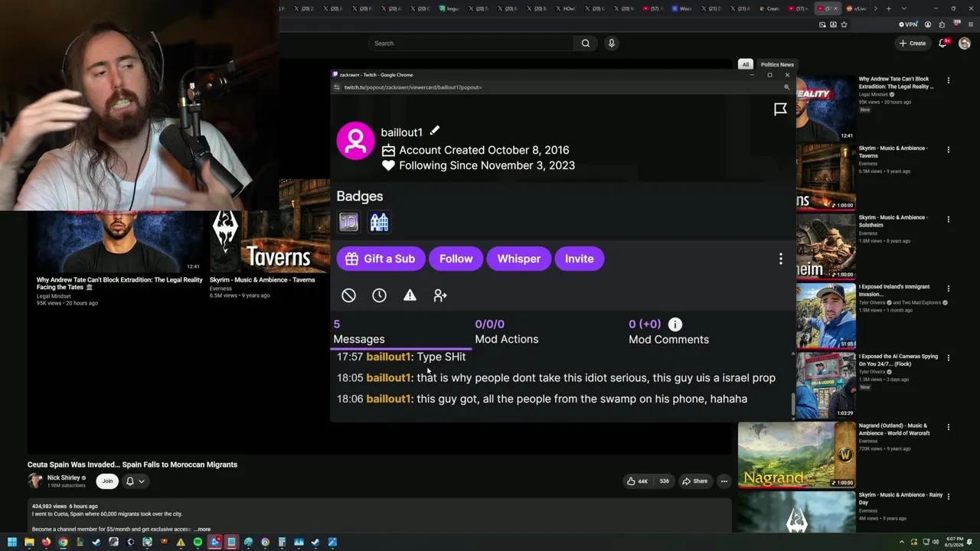Viewport: 980px width, 551px height.
Task: Switch to the Mod Comments tab
Action: tap(668, 331)
